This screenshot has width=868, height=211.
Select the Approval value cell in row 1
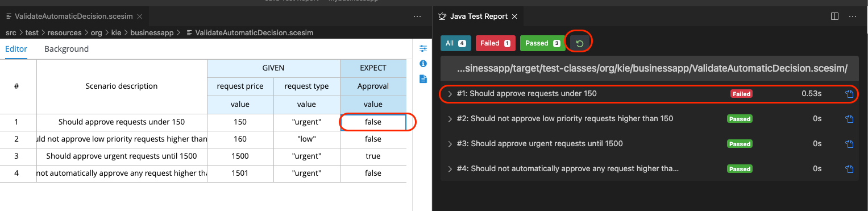click(x=373, y=122)
